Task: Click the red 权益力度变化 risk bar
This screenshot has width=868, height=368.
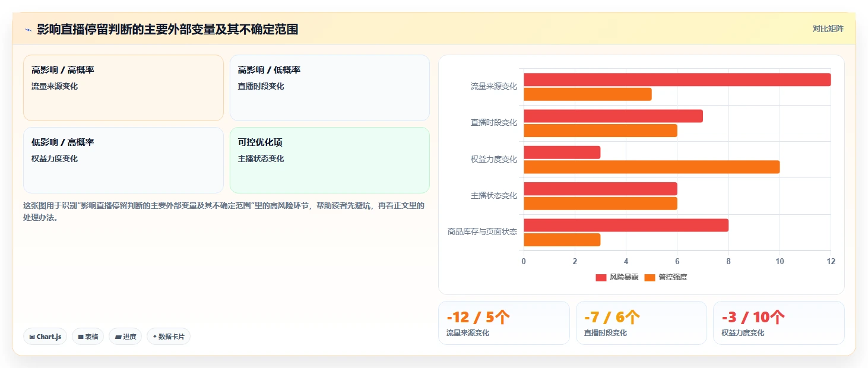Action: pos(562,153)
